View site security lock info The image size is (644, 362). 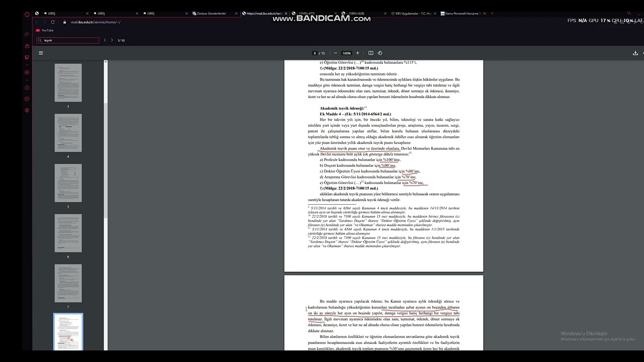click(65, 22)
